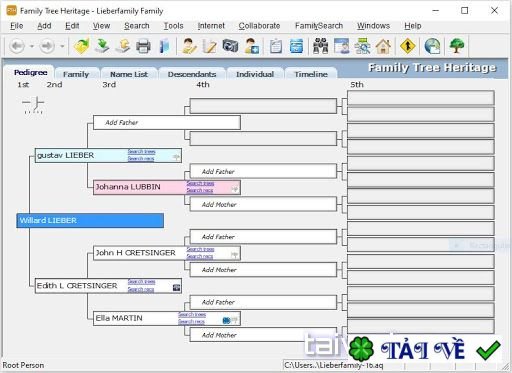Image resolution: width=512 pixels, height=373 pixels.
Task: Click the blue books icon
Action: 164,46
